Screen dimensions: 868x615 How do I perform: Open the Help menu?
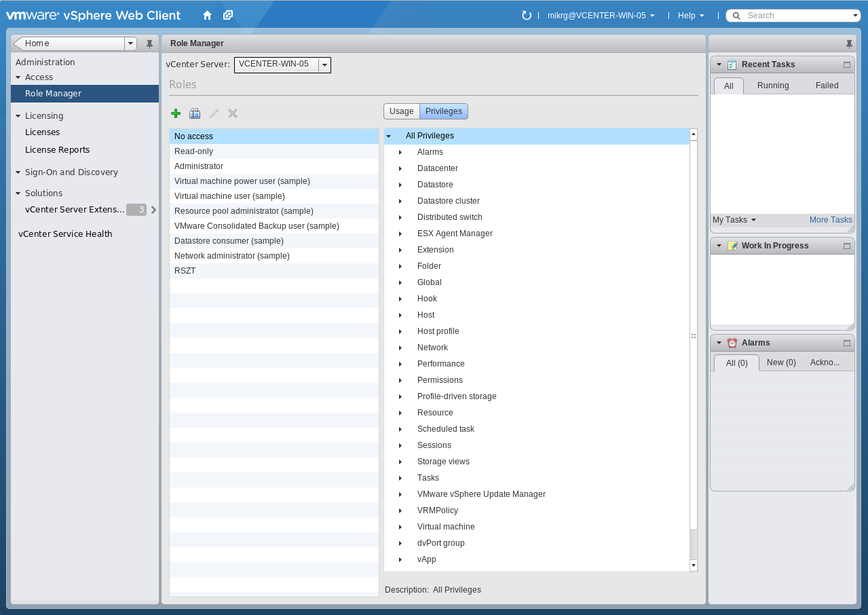[x=691, y=16]
